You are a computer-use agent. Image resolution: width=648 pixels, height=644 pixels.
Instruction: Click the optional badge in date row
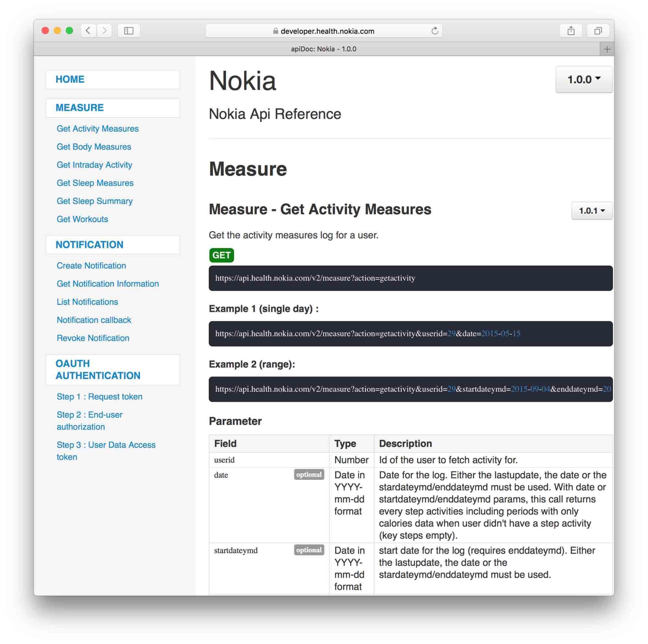(309, 474)
